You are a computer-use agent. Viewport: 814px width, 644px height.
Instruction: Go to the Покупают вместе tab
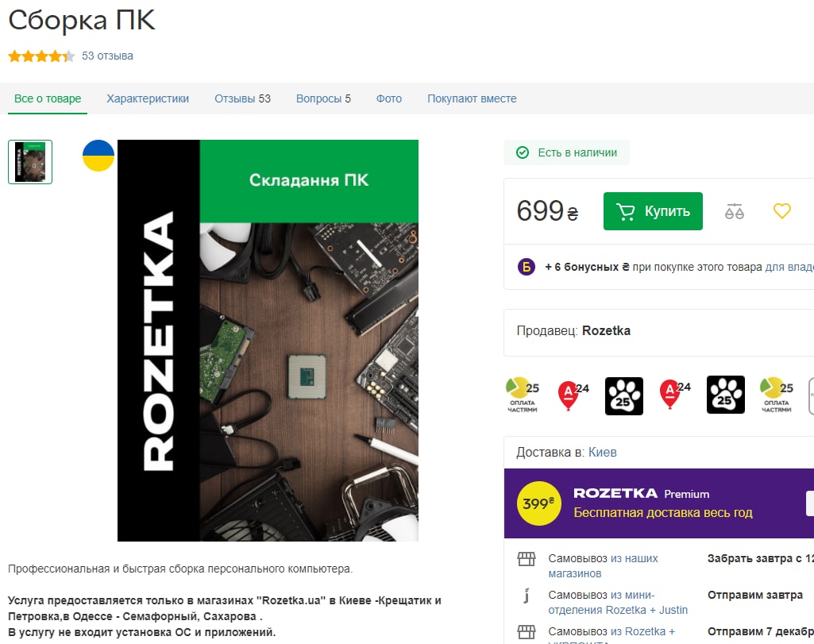click(472, 98)
